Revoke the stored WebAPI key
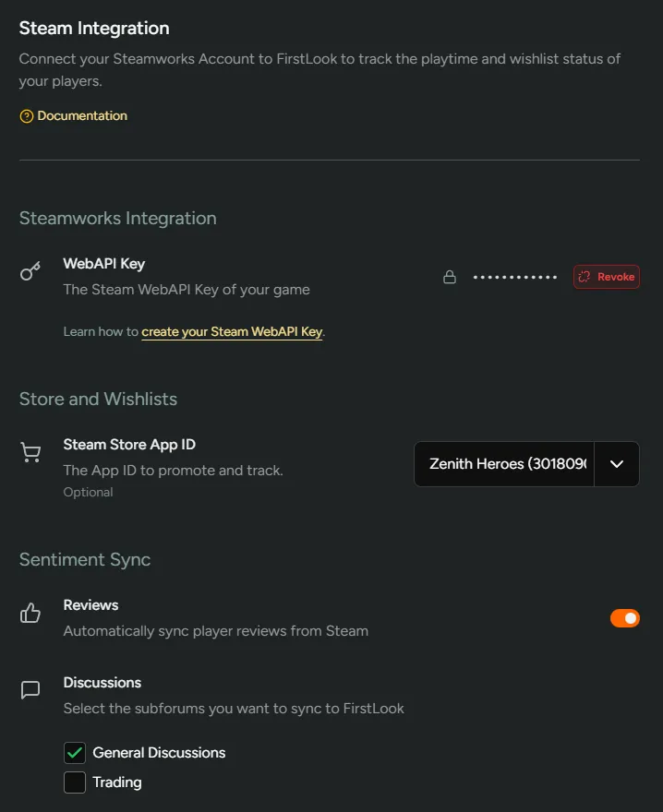The image size is (663, 812). [606, 276]
